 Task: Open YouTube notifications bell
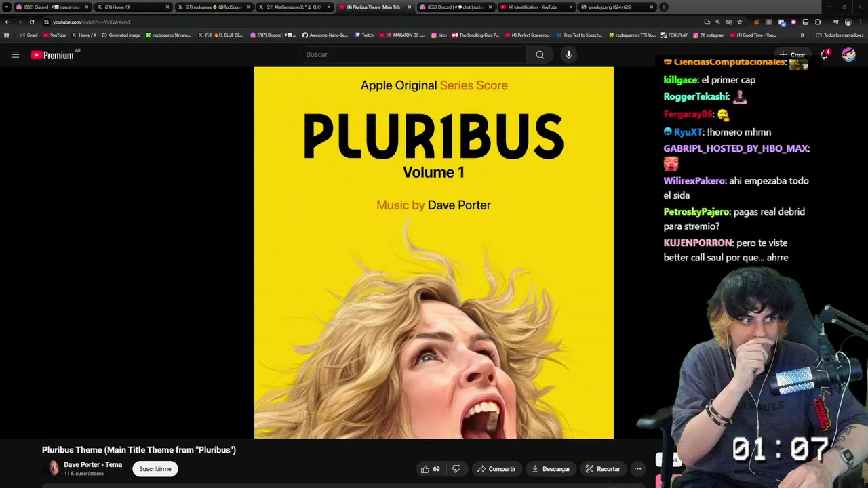(x=825, y=55)
